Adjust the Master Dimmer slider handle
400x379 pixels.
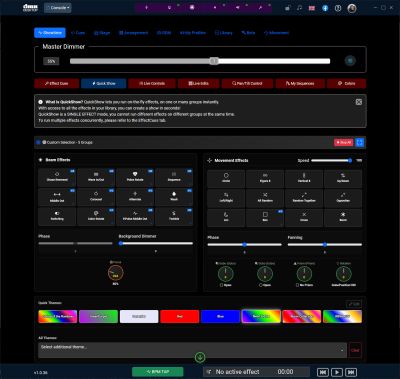[214, 61]
